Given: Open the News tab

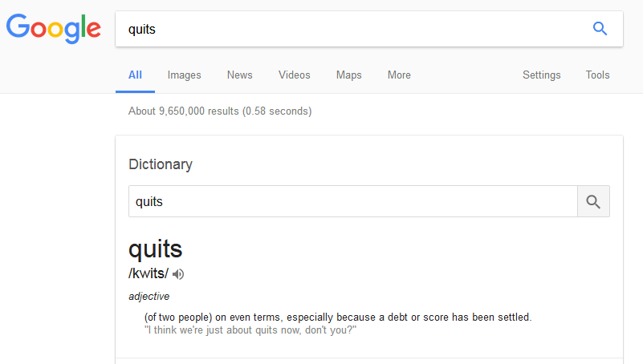Looking at the screenshot, I should point(239,75).
